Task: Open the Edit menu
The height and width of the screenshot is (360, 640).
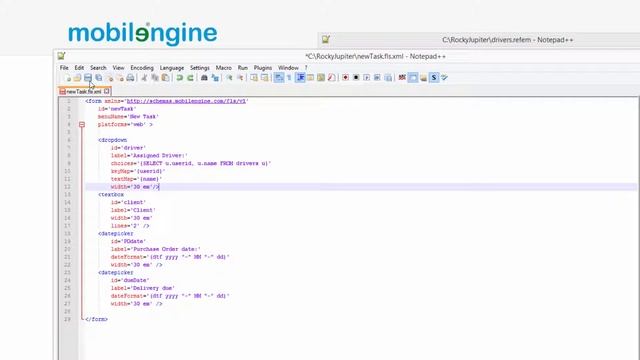Action: click(x=79, y=68)
